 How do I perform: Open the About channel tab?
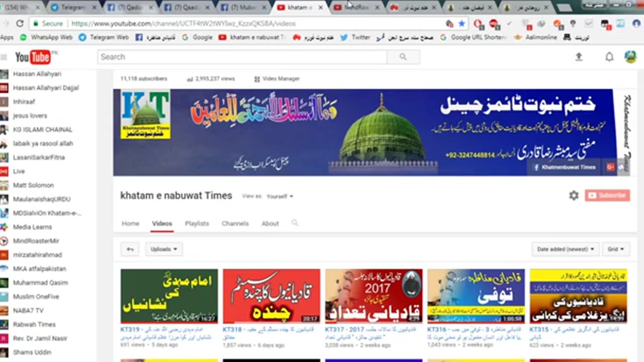[x=270, y=224]
